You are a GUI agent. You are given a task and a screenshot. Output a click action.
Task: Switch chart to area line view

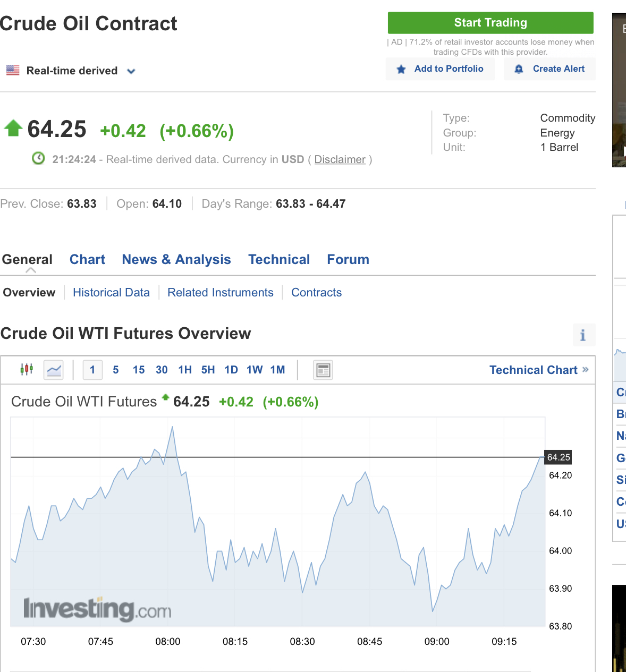click(54, 370)
